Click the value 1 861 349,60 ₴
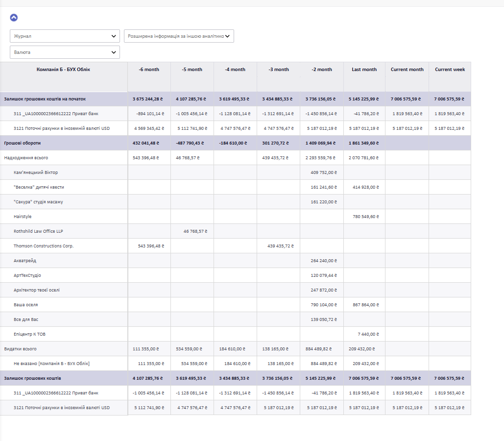 (364, 143)
